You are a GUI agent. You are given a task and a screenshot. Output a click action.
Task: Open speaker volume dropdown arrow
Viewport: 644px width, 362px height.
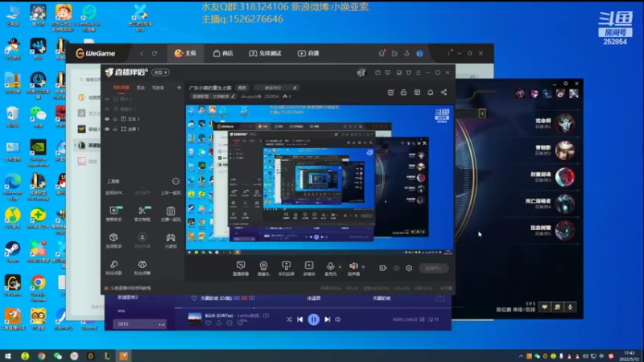pos(363,267)
